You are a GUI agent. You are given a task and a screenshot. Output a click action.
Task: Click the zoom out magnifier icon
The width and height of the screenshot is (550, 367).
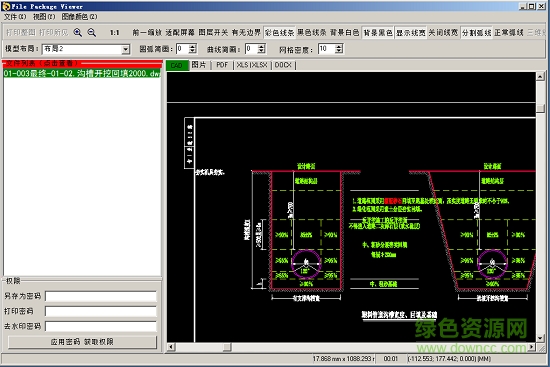pyautogui.click(x=92, y=33)
